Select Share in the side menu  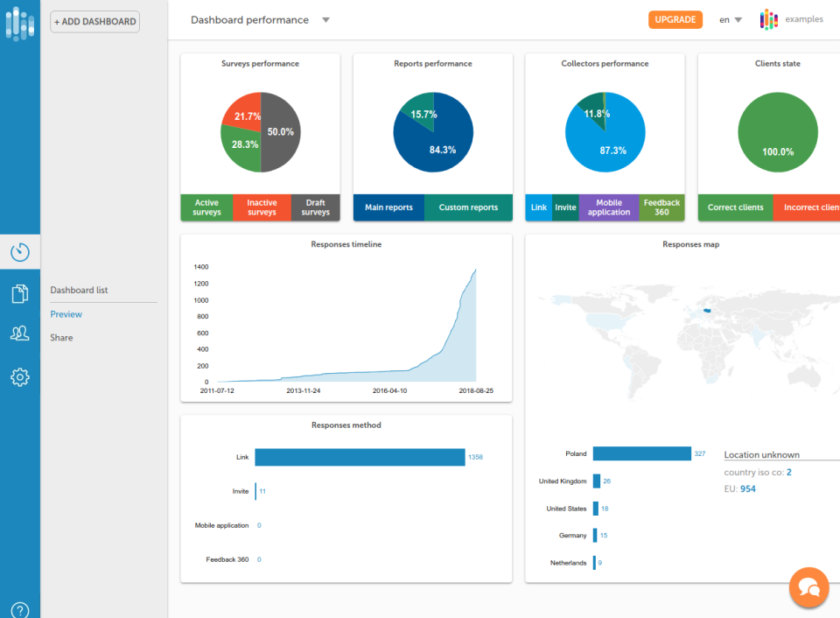click(61, 338)
